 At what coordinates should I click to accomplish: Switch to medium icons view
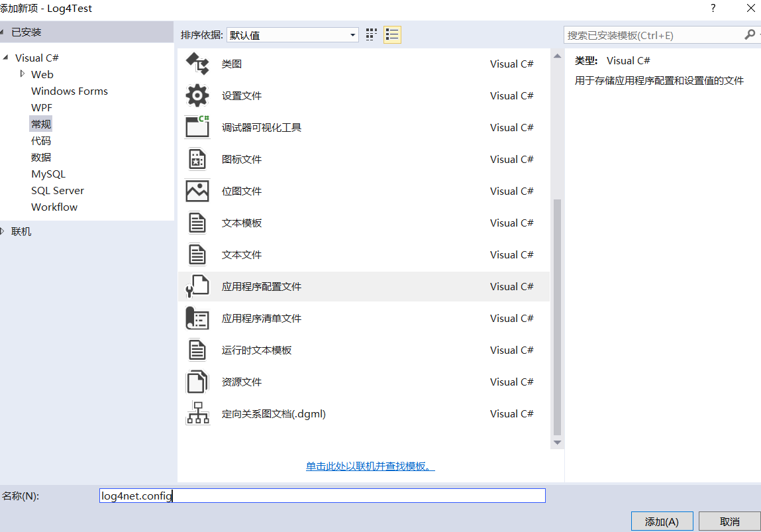coord(370,34)
